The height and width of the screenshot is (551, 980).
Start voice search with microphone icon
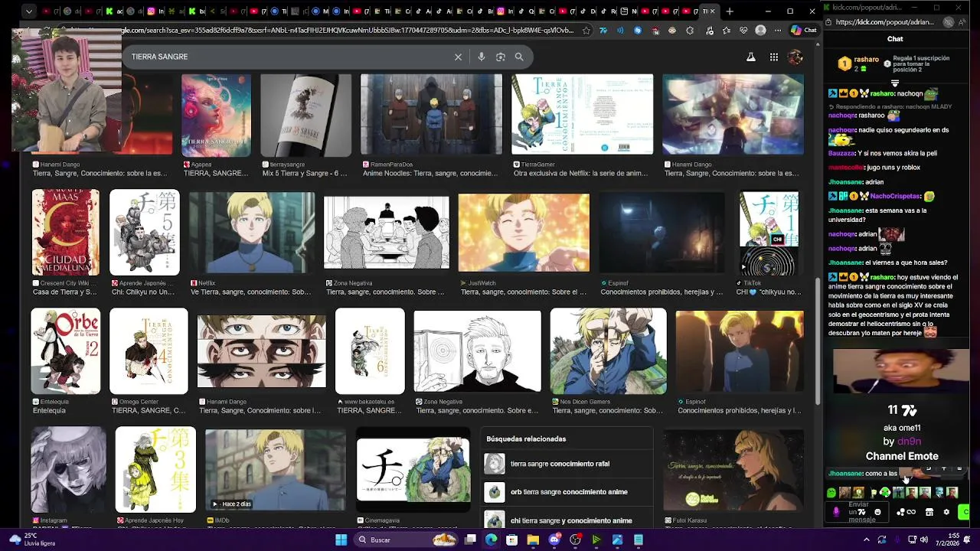(482, 57)
